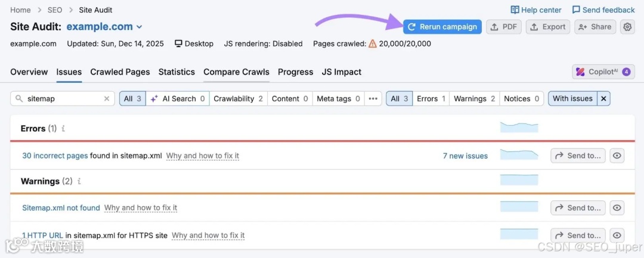Show only Errors filter
Viewport: 644px width, 258px height.
tap(431, 98)
